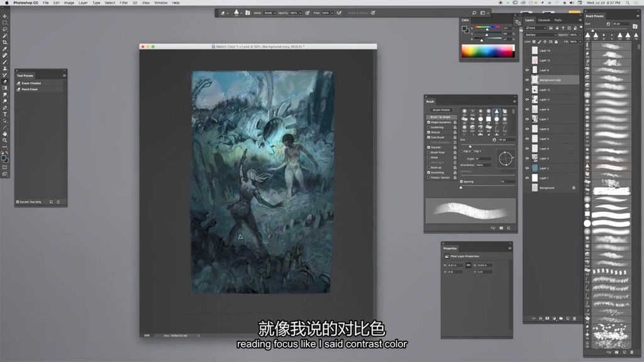Open the Layers panel flyout menu

580,20
